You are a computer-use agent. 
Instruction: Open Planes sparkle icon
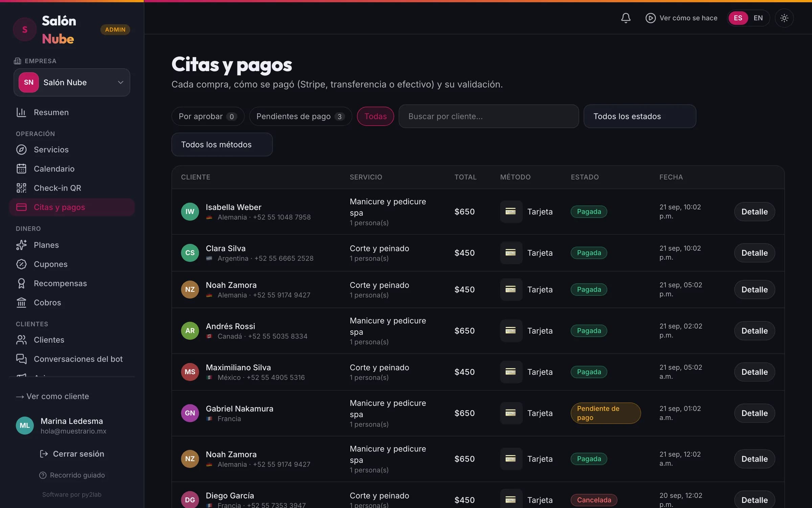[x=21, y=245]
